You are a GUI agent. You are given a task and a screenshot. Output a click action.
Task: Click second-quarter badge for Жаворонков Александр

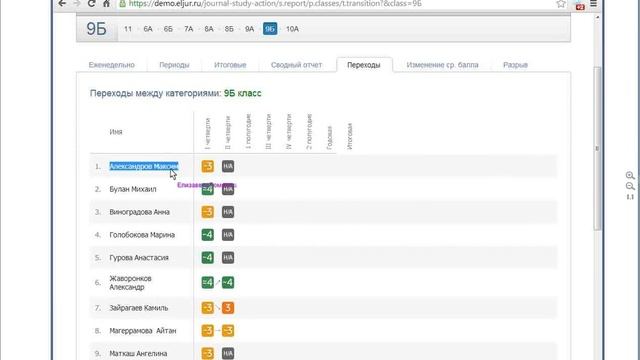(x=228, y=282)
